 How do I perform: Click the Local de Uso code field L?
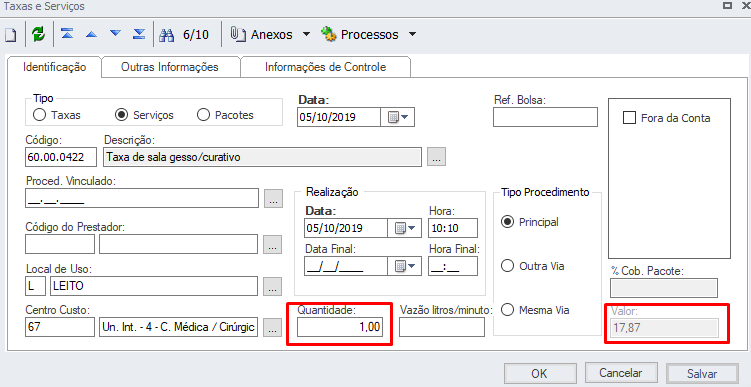(35, 286)
